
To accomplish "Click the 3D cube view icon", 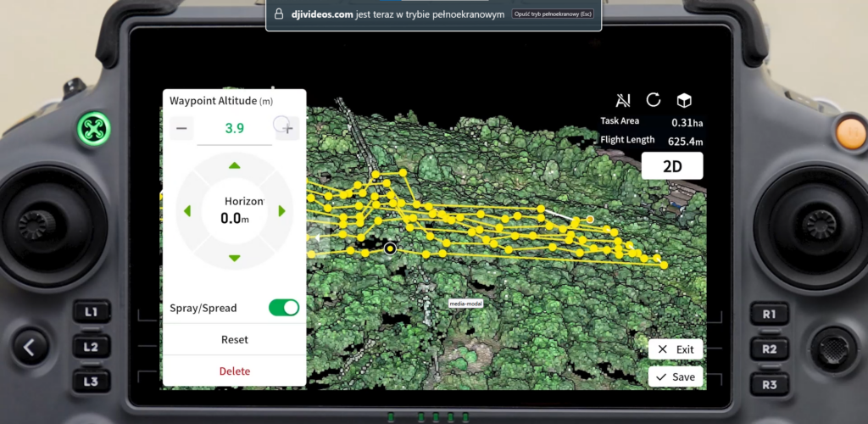I will coord(684,100).
